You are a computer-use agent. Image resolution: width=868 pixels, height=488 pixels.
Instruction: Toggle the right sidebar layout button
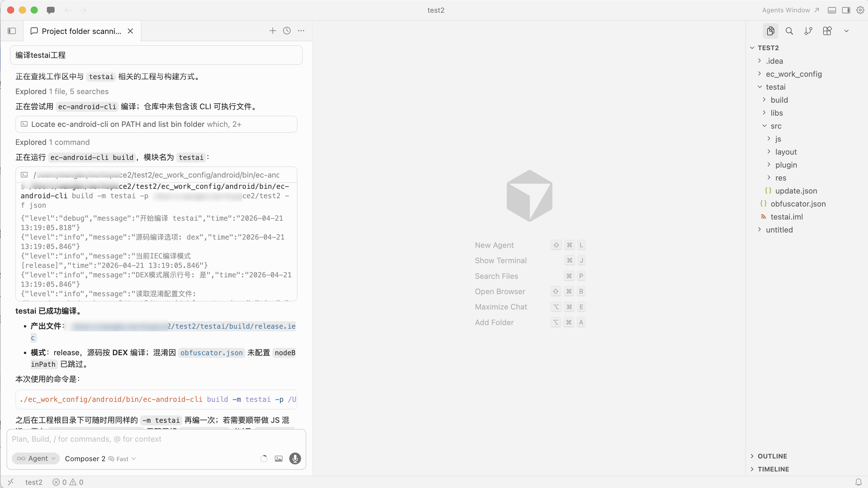[846, 10]
